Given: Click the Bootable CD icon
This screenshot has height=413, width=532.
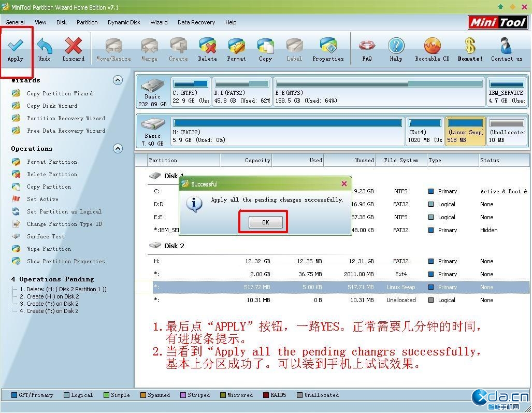Looking at the screenshot, I should [432, 45].
